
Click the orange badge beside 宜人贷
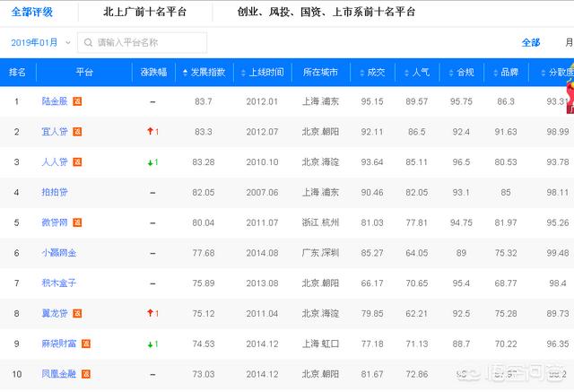coord(77,132)
